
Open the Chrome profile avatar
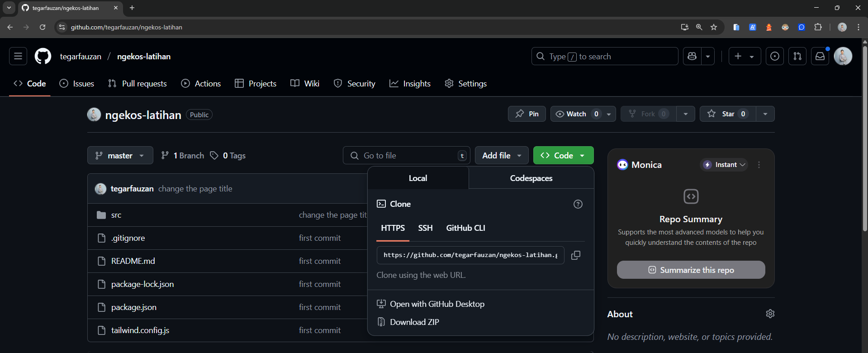pyautogui.click(x=842, y=27)
